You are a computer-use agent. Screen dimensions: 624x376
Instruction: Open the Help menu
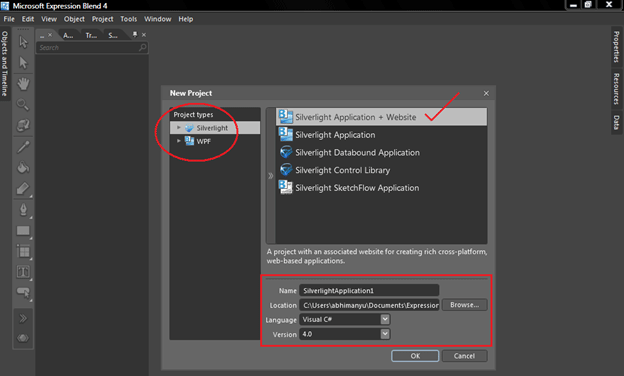point(185,19)
